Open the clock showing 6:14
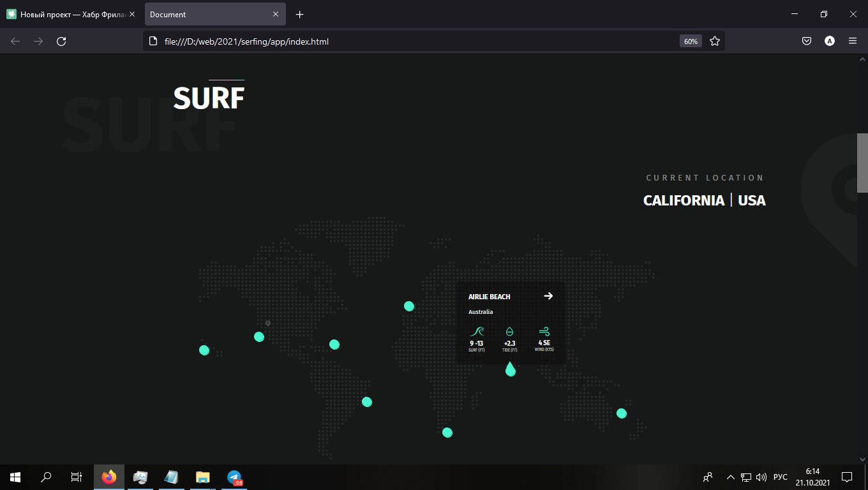868x490 pixels. click(x=812, y=477)
